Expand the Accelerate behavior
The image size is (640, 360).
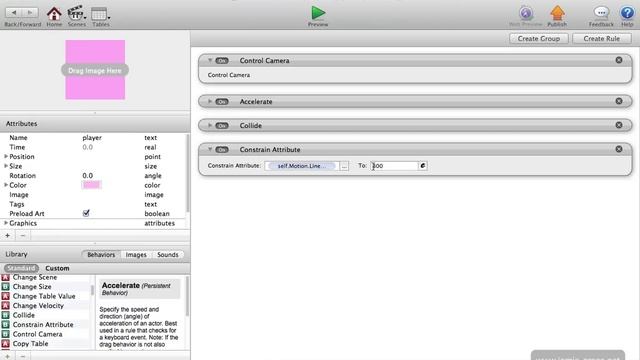(210, 101)
